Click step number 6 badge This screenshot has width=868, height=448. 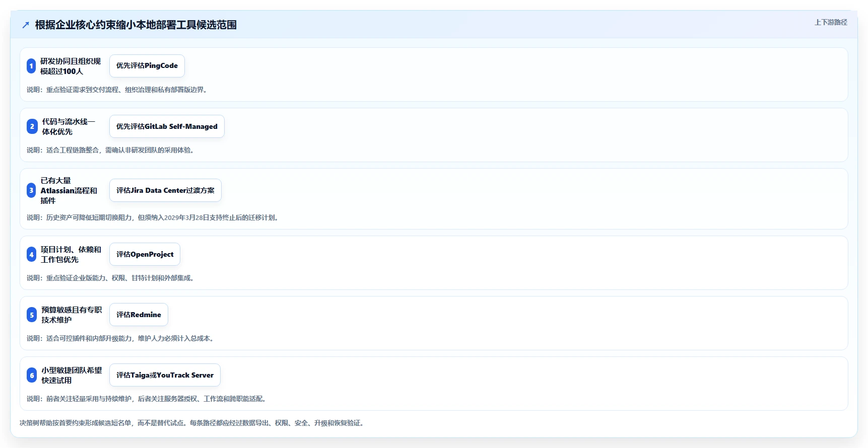click(x=32, y=375)
